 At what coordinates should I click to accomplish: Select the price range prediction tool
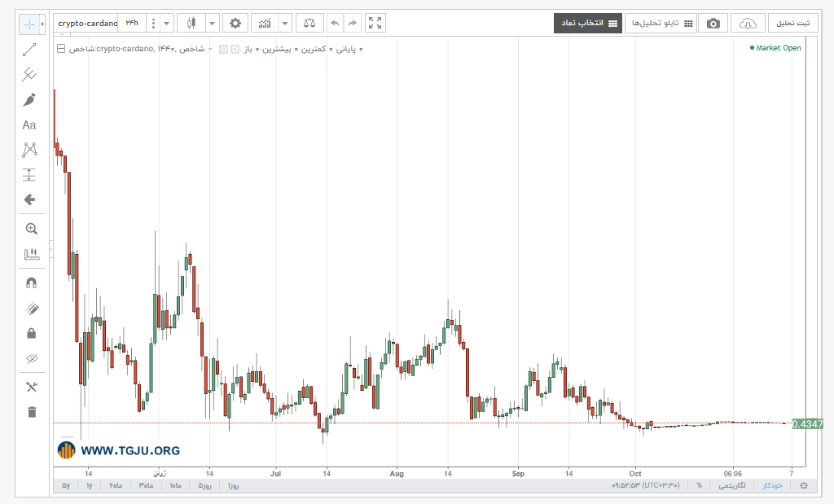29,174
